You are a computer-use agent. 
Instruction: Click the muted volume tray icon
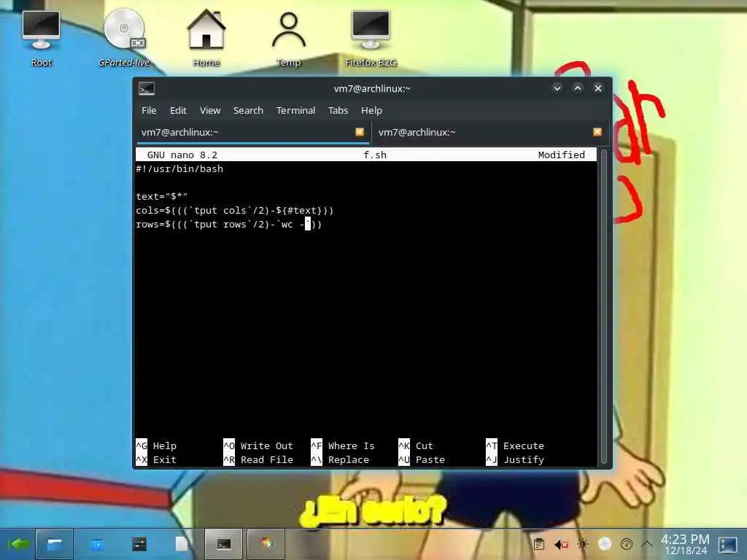561,544
